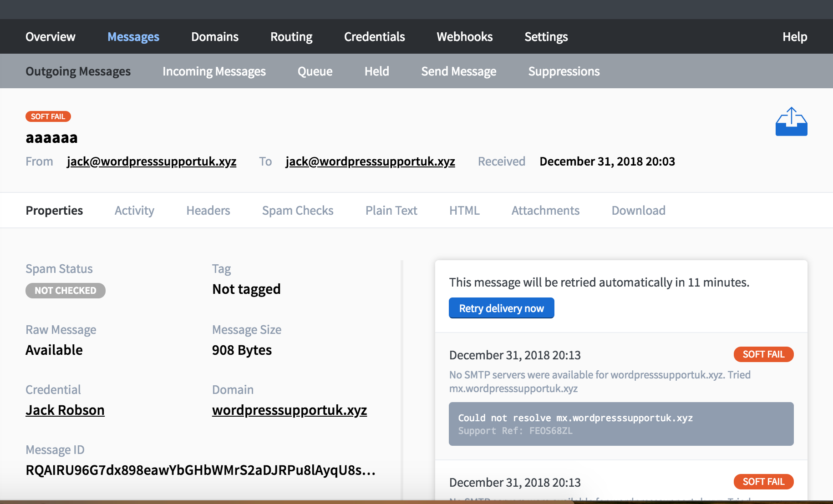Open the Settings section
Image resolution: width=833 pixels, height=504 pixels.
point(546,36)
